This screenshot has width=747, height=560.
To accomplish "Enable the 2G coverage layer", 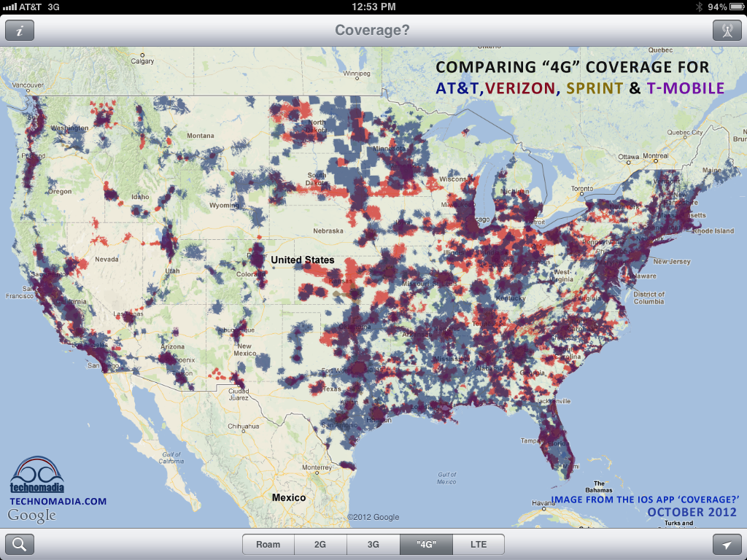I will click(x=320, y=545).
